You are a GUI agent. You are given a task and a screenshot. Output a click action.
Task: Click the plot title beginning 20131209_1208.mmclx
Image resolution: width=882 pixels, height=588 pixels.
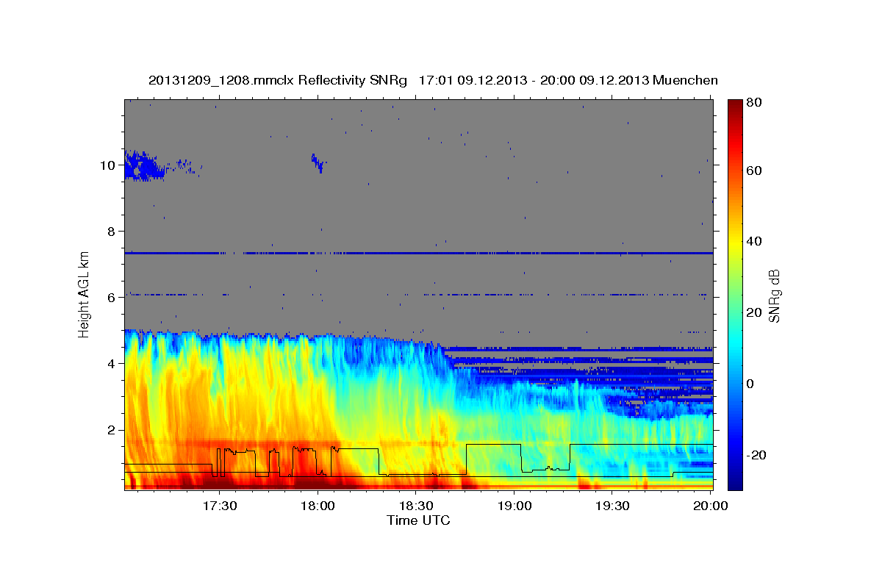pyautogui.click(x=433, y=80)
